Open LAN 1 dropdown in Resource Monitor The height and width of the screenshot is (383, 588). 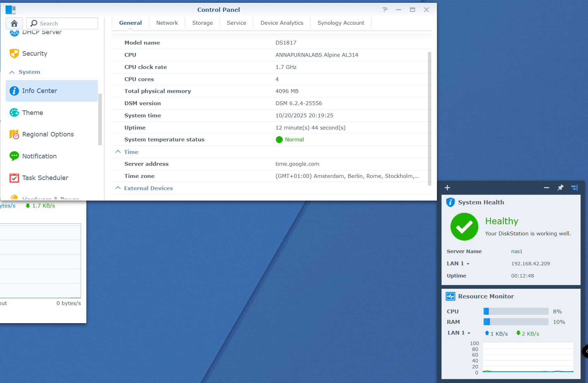(469, 333)
